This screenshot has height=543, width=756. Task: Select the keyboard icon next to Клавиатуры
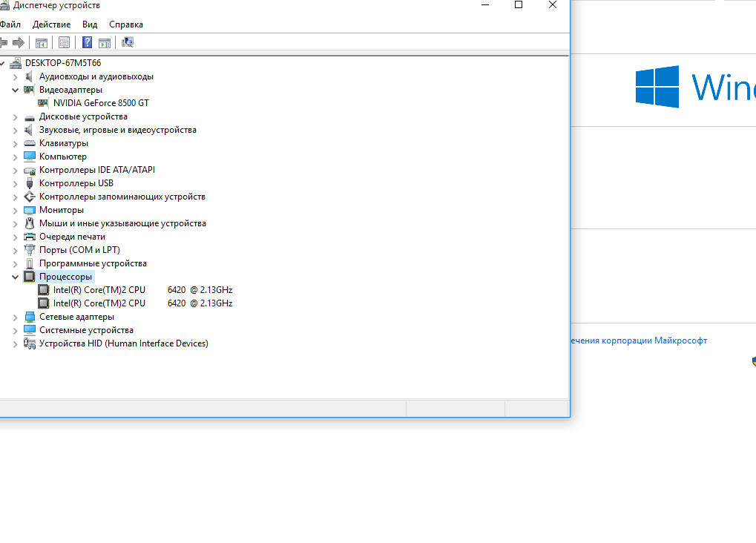click(x=30, y=143)
